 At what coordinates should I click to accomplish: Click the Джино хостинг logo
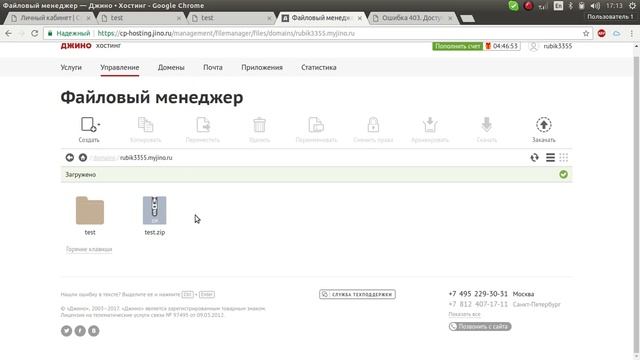point(91,46)
